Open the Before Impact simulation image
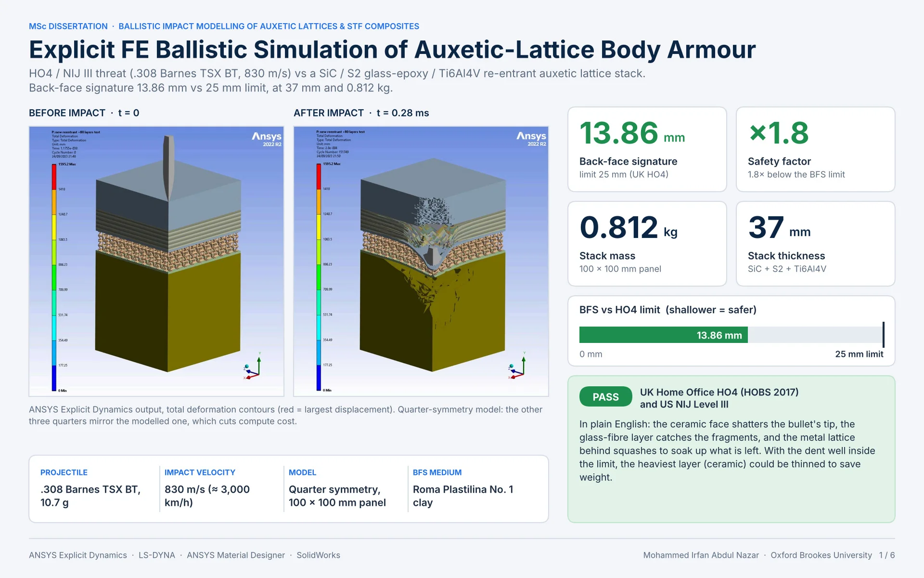Screen dimensions: 924x578 pos(156,262)
